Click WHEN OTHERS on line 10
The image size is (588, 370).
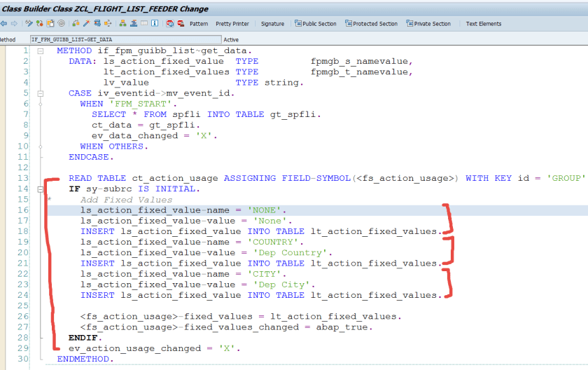pos(114,146)
